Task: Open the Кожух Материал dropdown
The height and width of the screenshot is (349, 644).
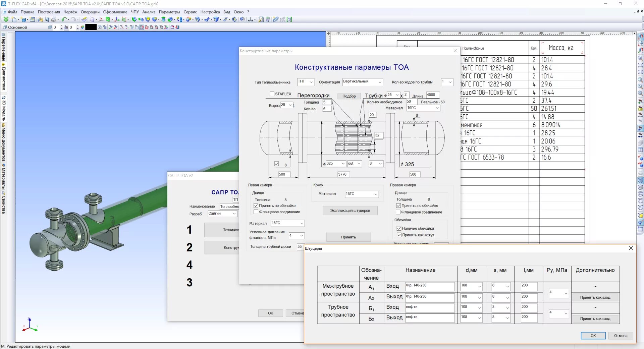Action: (x=362, y=194)
